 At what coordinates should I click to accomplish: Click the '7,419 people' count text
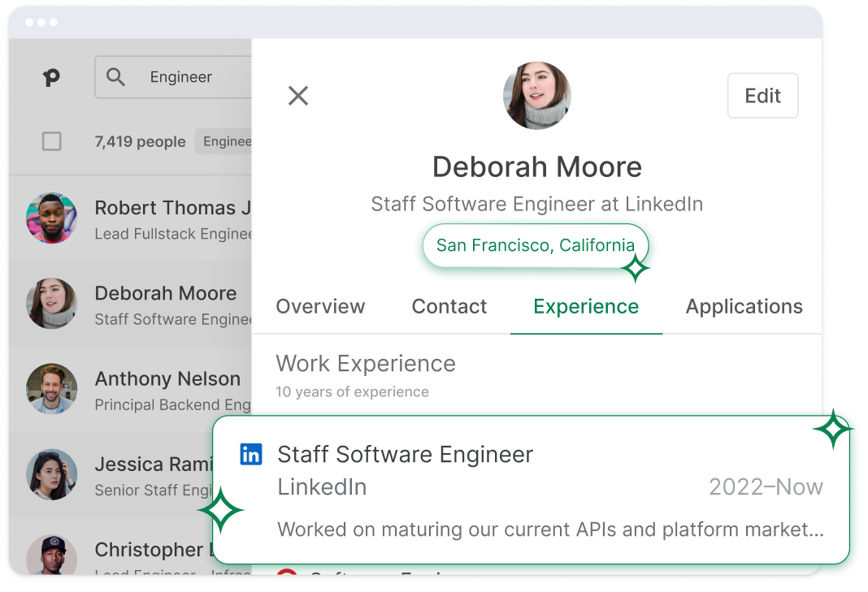point(140,141)
